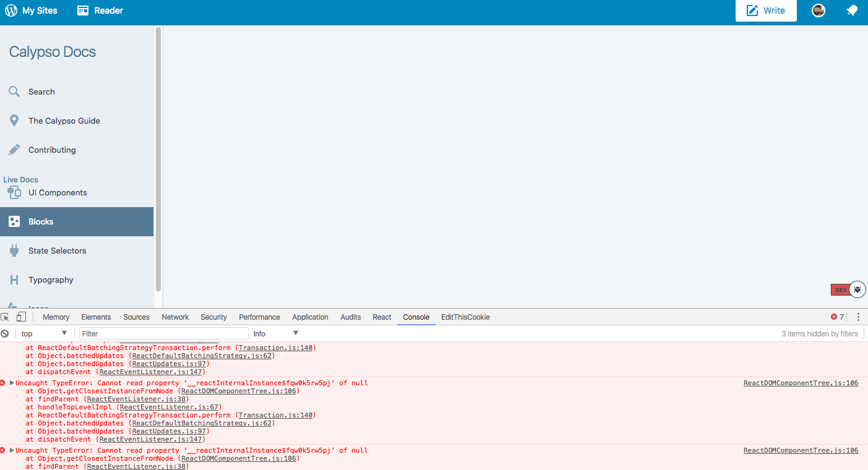Click the bug report icon
The height and width of the screenshot is (470, 868).
pos(857,289)
